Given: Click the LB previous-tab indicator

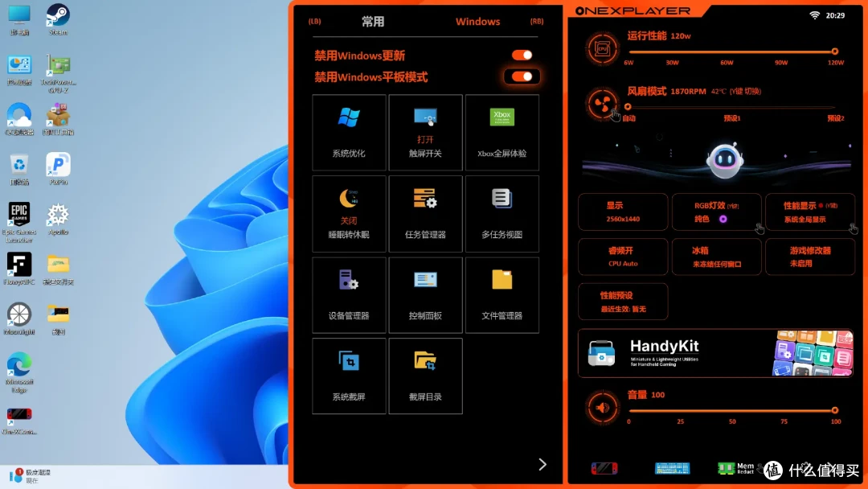Looking at the screenshot, I should point(315,22).
